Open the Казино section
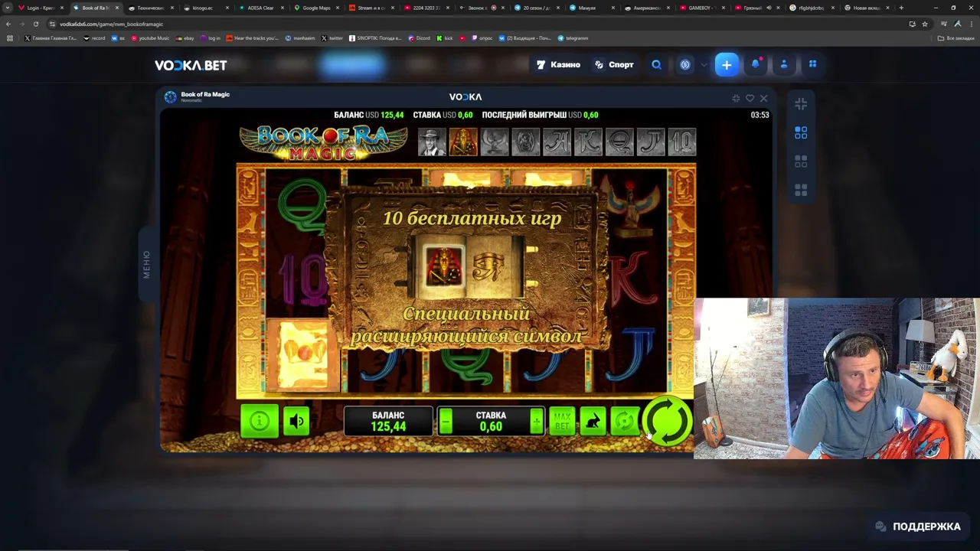 click(x=558, y=65)
